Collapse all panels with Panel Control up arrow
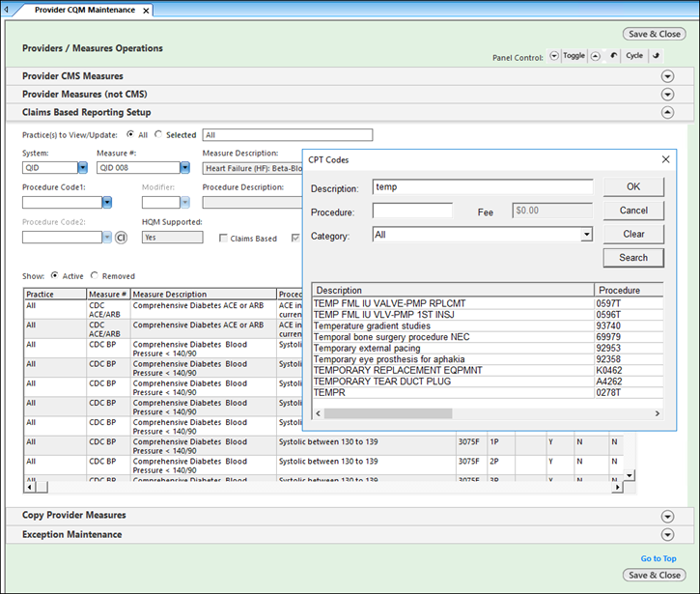The image size is (700, 594). (x=595, y=56)
